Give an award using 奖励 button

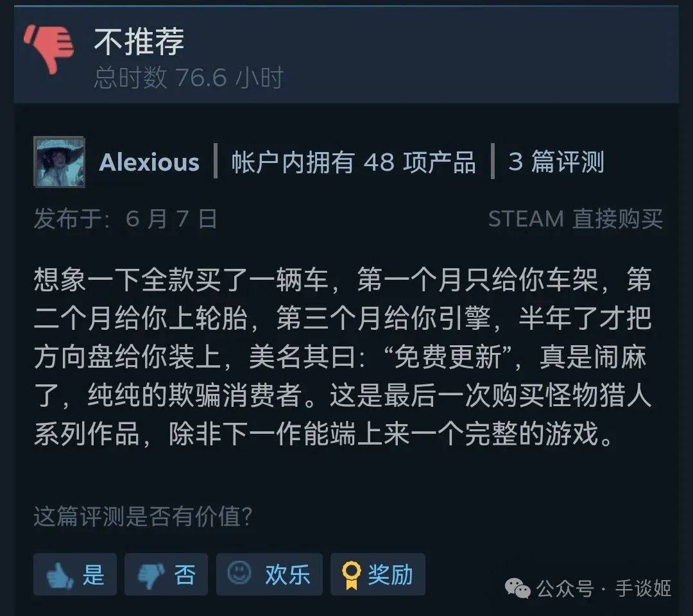coord(378,574)
